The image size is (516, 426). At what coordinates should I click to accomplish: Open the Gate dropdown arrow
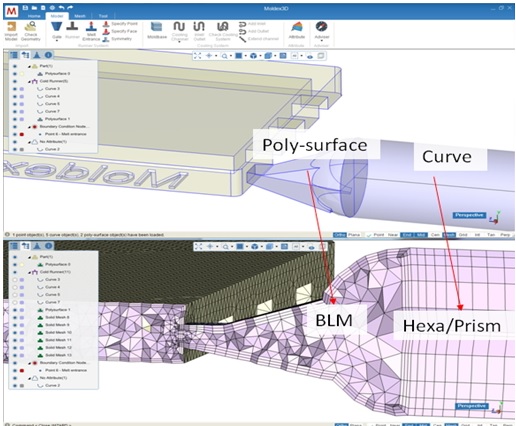point(57,41)
